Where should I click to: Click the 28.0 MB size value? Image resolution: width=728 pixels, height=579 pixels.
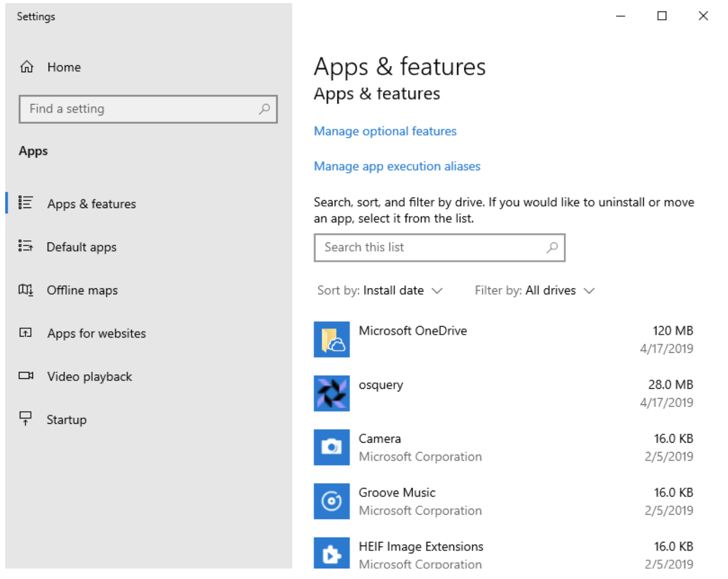(670, 385)
